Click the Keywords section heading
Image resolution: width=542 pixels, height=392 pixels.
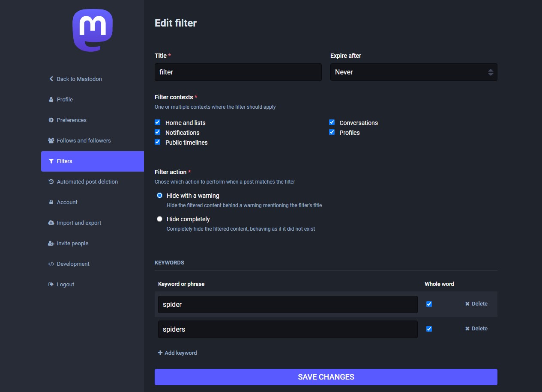pyautogui.click(x=169, y=262)
